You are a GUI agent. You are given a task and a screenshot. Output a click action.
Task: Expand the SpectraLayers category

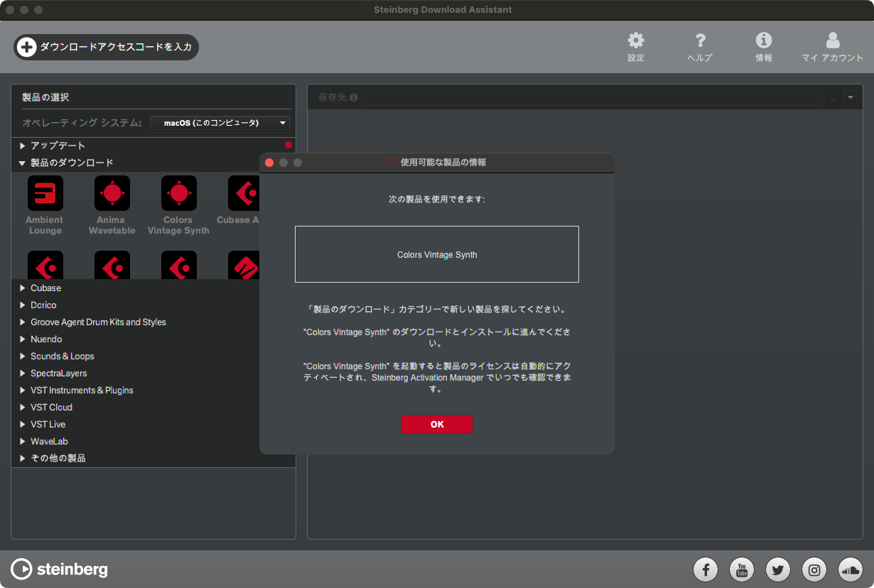click(x=23, y=374)
